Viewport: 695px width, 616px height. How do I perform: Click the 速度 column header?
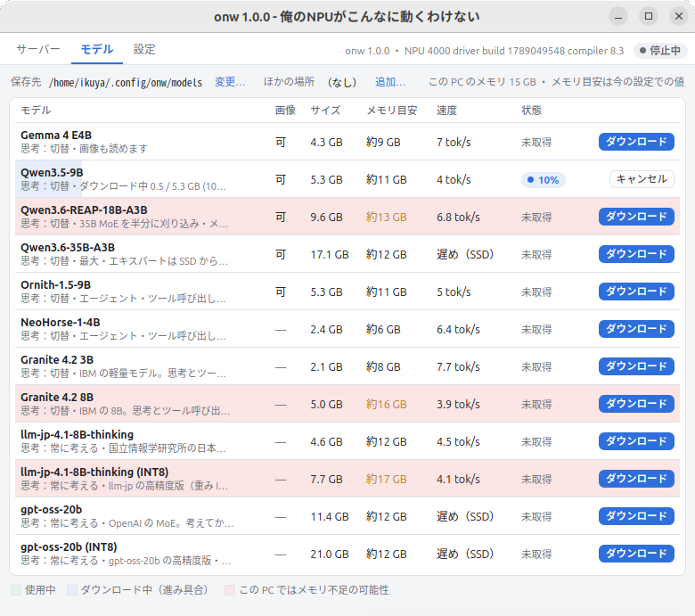coord(446,110)
